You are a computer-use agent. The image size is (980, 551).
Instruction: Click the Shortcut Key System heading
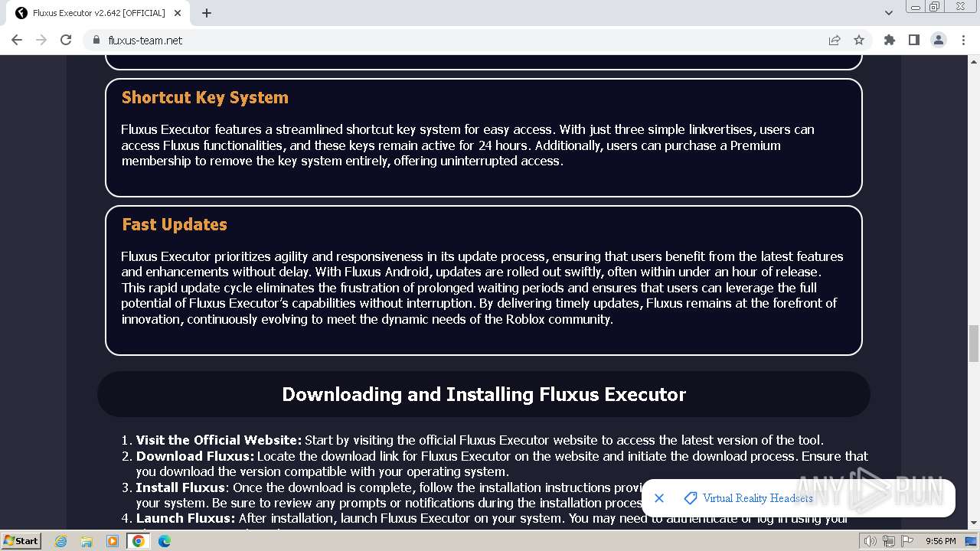coord(205,98)
